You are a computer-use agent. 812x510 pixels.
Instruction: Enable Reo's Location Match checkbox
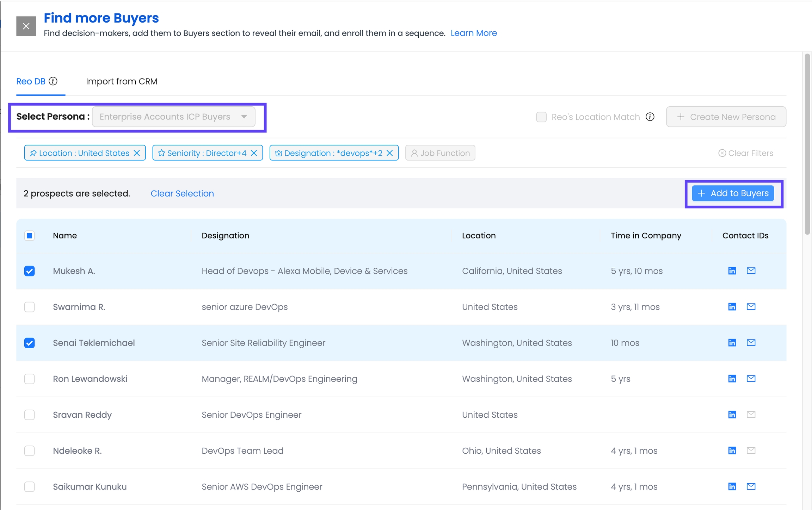(541, 117)
